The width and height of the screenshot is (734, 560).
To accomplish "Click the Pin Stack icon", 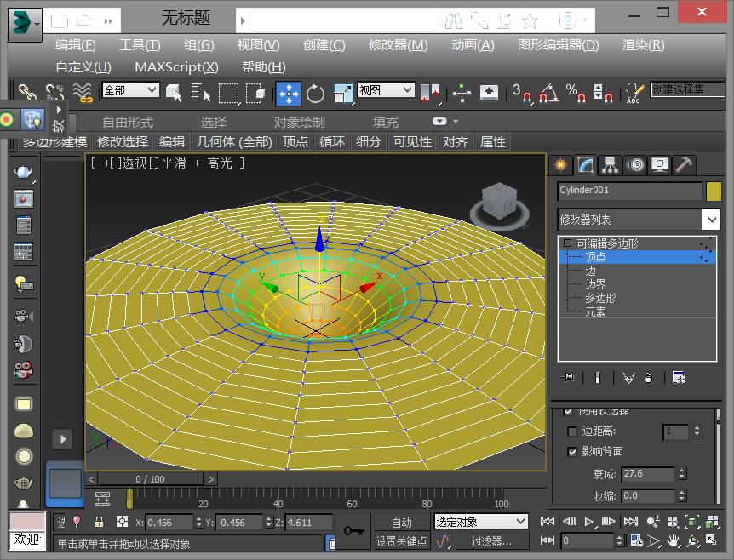I will (x=568, y=377).
